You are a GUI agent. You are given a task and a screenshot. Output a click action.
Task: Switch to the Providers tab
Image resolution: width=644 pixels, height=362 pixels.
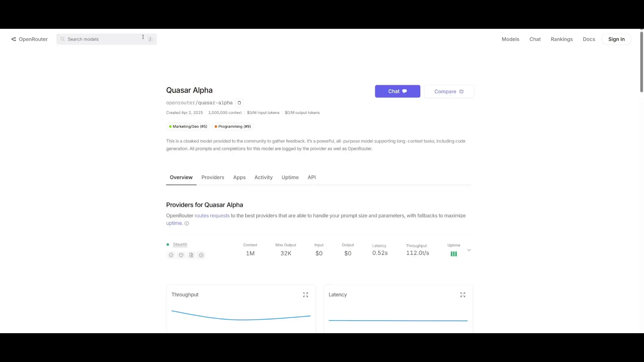point(213,177)
